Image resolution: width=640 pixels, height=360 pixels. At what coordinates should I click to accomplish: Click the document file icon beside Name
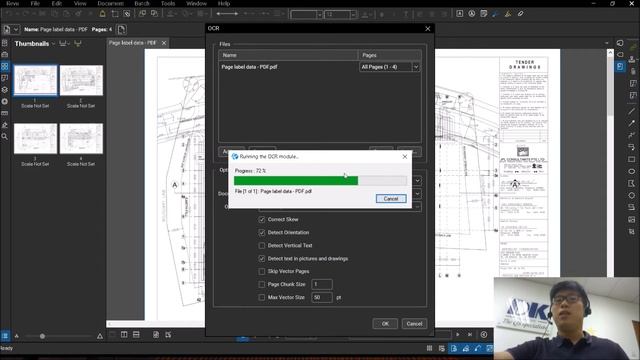(7, 29)
